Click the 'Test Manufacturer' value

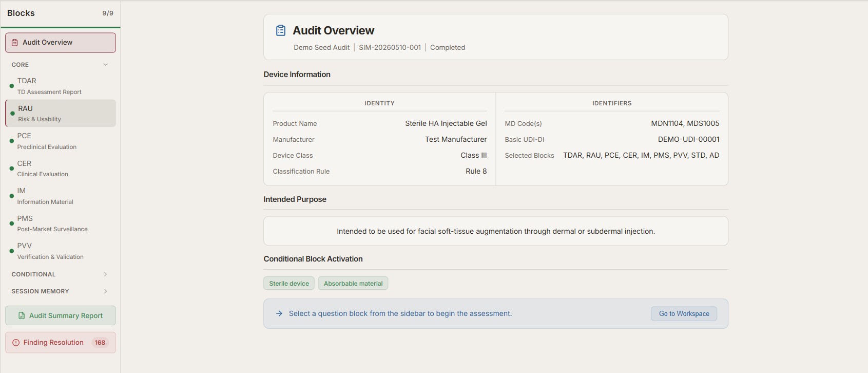click(x=456, y=139)
